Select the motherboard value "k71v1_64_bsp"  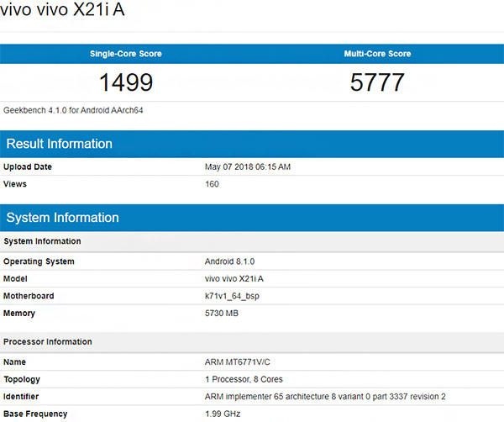click(x=232, y=296)
